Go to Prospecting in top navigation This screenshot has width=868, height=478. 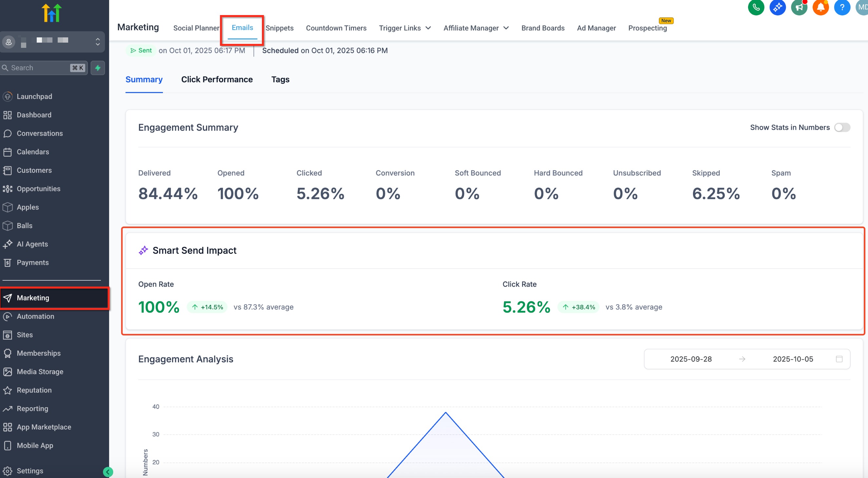pos(647,28)
